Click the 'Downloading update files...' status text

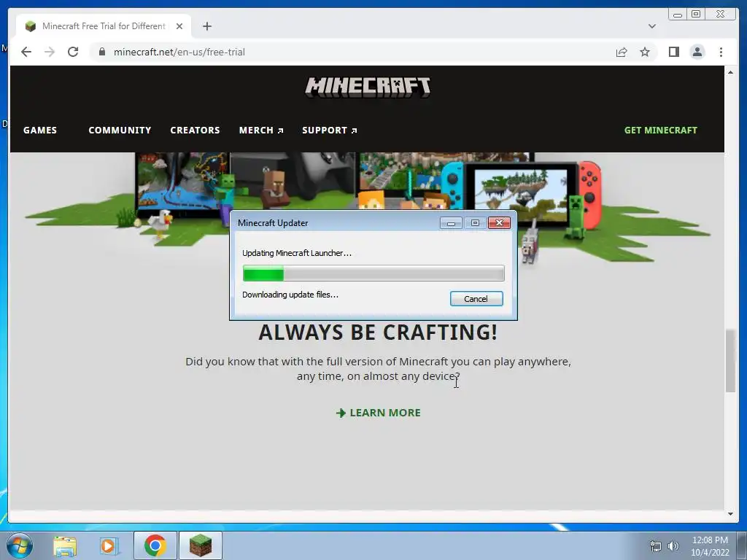[290, 295]
